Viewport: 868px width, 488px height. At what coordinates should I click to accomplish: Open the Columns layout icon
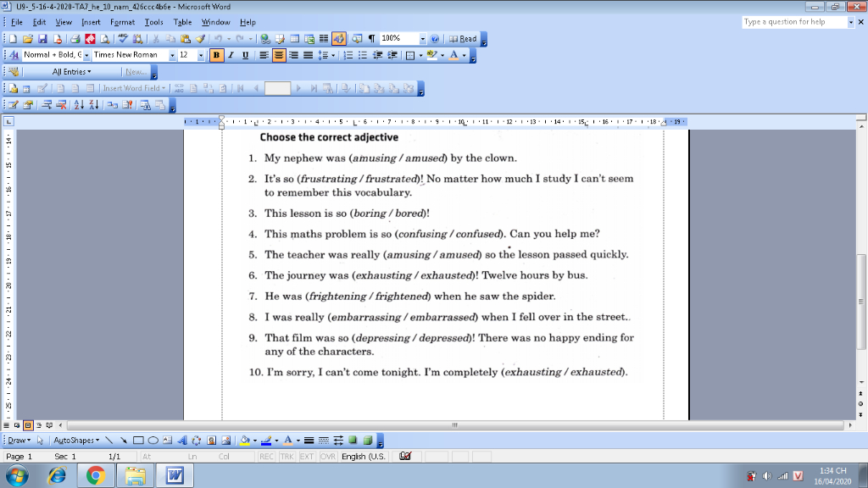click(324, 39)
